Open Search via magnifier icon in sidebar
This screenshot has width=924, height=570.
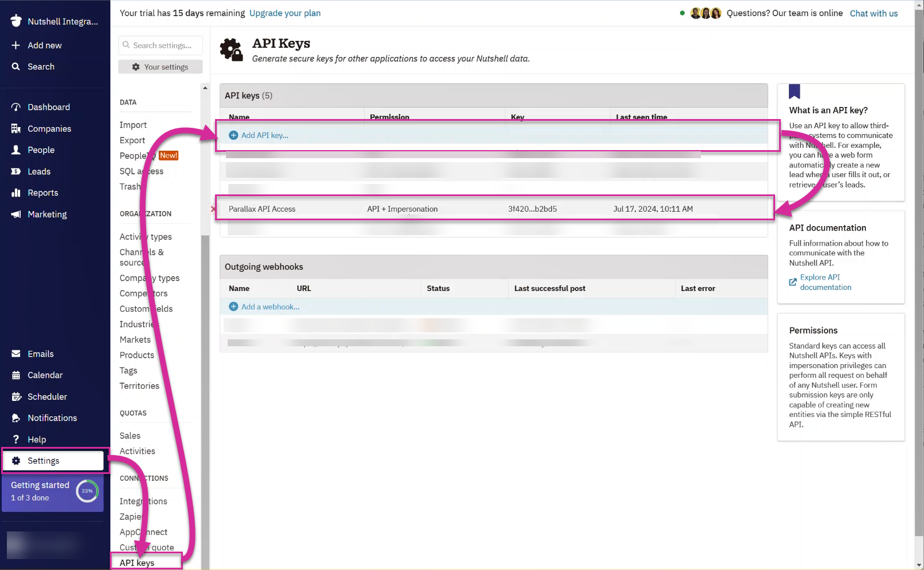click(16, 67)
